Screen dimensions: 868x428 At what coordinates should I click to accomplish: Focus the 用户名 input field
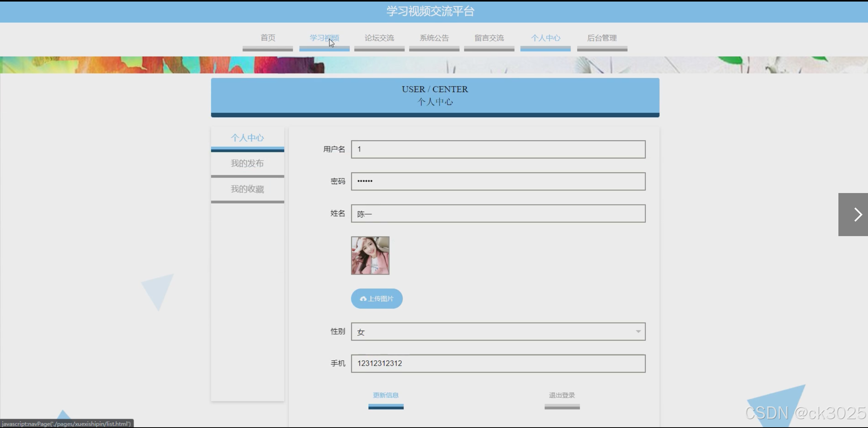[x=498, y=149]
